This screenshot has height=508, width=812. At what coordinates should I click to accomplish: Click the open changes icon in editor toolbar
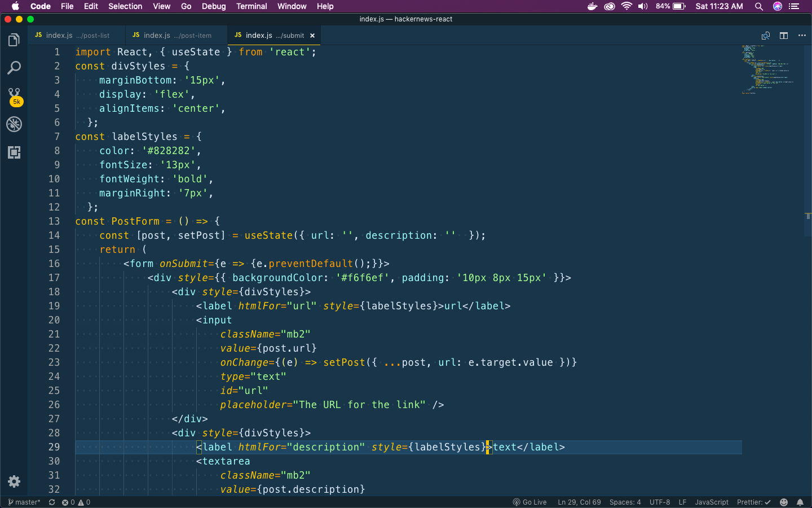[x=766, y=36]
